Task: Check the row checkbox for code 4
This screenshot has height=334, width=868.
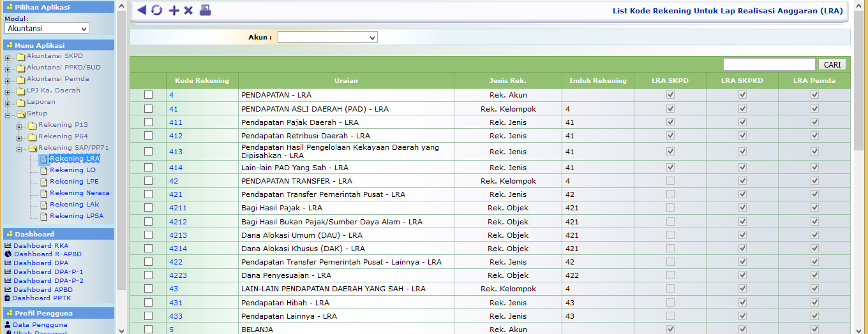Action: 148,95
